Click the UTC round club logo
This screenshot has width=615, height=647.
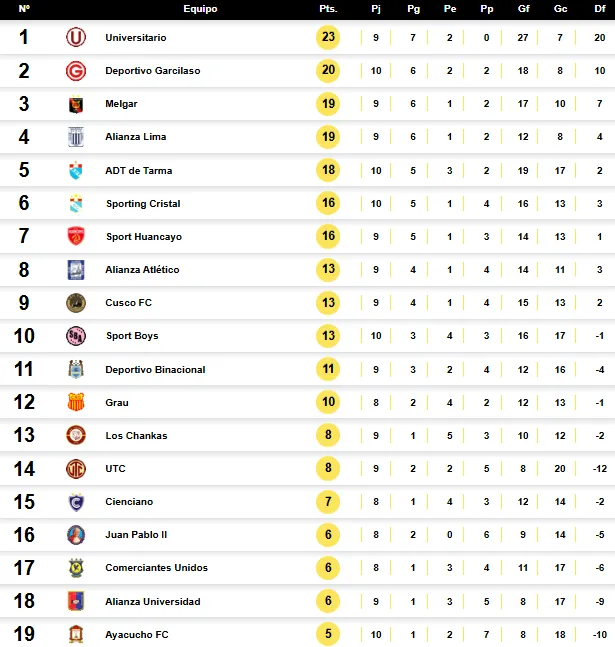(x=76, y=469)
